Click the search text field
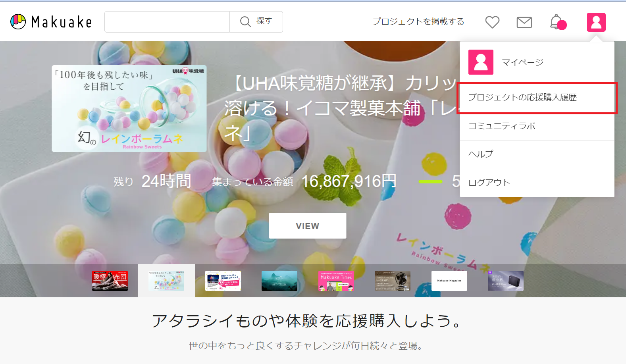 pyautogui.click(x=167, y=22)
